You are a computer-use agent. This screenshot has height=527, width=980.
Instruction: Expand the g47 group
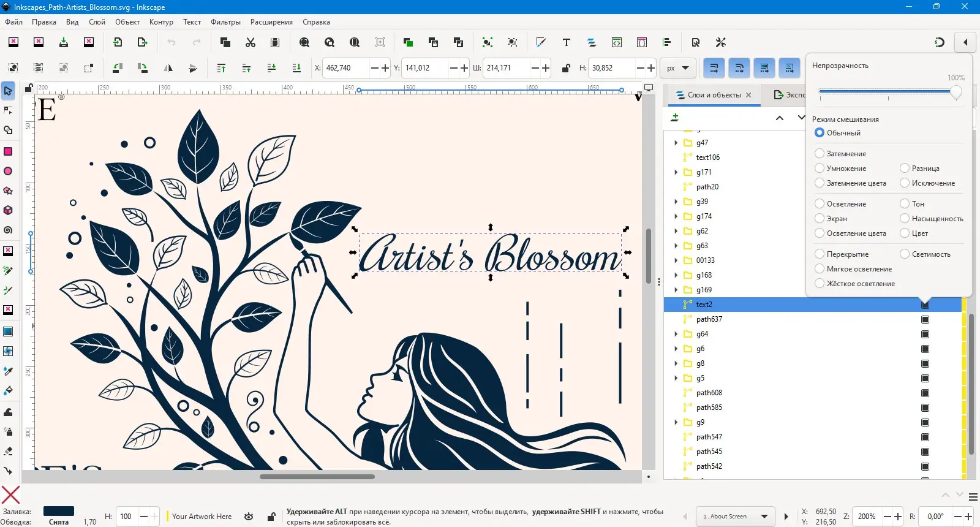[676, 143]
